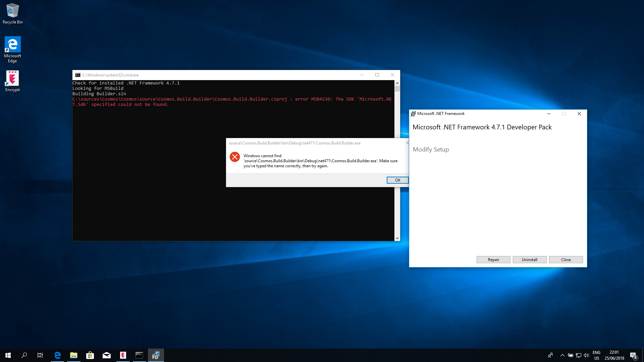Image resolution: width=644 pixels, height=362 pixels.
Task: Check network status via the tray icon
Action: click(578, 355)
